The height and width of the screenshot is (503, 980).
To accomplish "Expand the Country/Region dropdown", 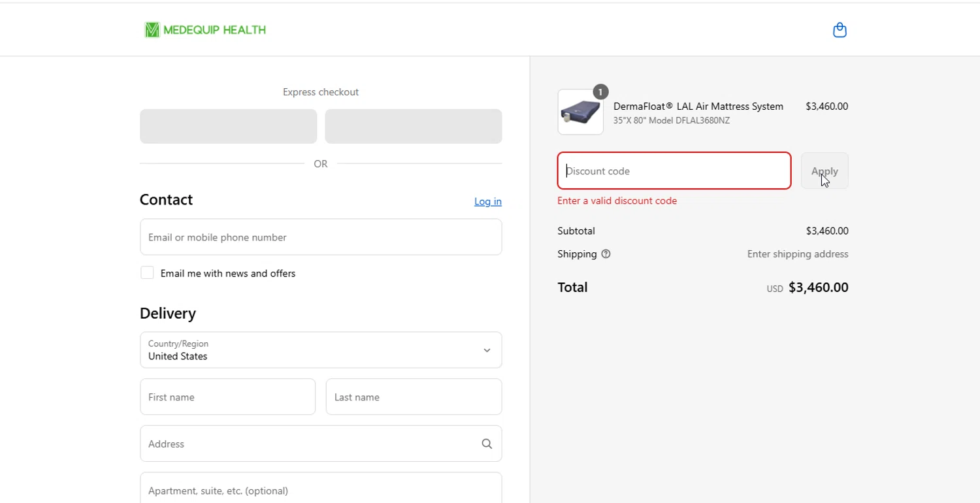I will 321,350.
